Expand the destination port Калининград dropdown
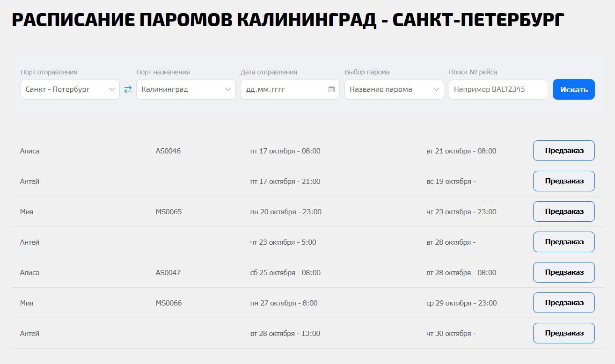This screenshot has width=615, height=364. tap(186, 89)
